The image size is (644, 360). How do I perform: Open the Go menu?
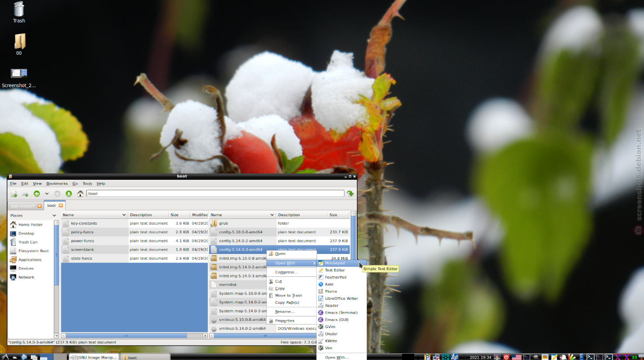(x=75, y=183)
